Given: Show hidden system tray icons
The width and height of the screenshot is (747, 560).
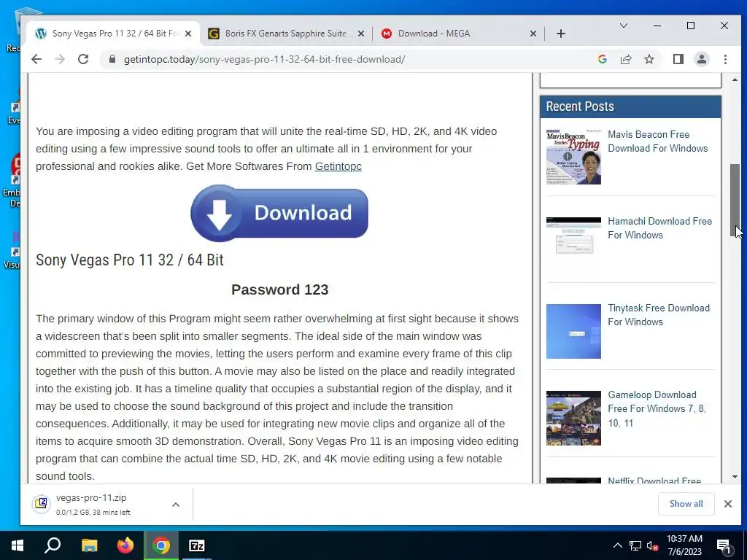Looking at the screenshot, I should (x=617, y=545).
